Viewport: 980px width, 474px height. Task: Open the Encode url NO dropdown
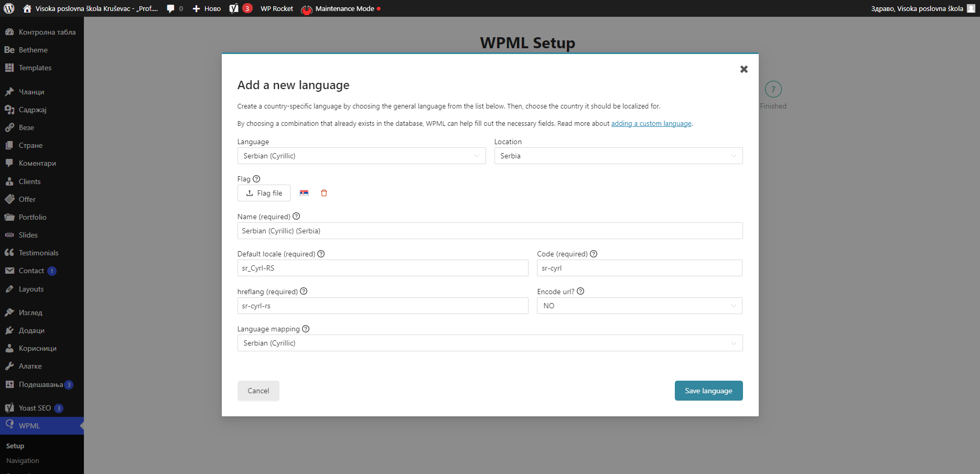pos(639,306)
